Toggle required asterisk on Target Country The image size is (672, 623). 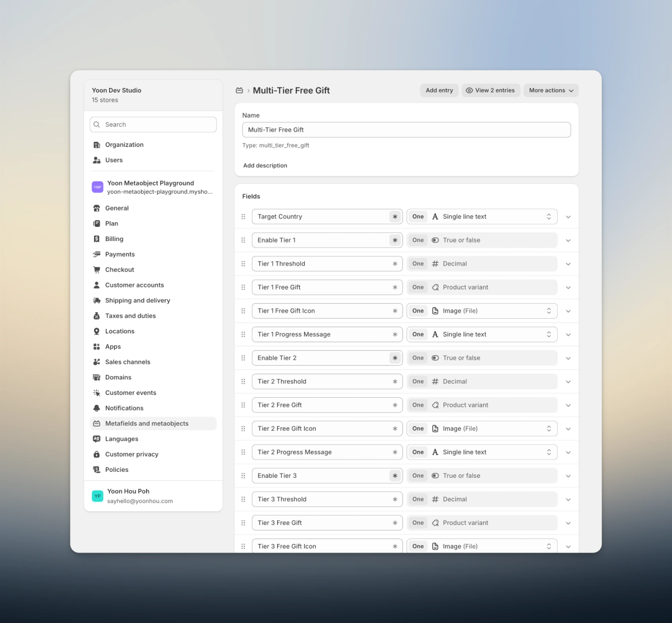click(395, 217)
